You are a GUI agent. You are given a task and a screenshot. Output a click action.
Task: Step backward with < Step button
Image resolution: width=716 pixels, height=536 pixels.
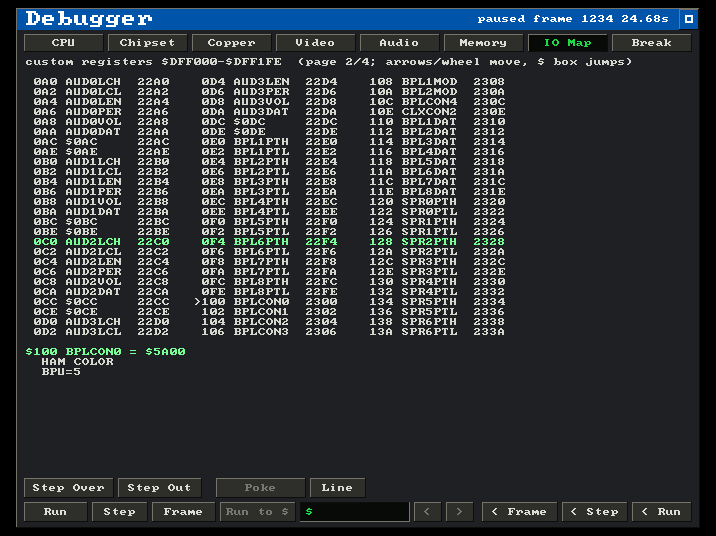(x=595, y=512)
